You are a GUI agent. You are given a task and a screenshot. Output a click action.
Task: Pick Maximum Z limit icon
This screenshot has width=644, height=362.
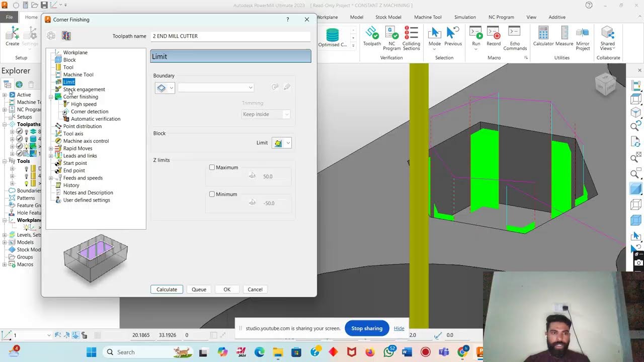pyautogui.click(x=252, y=176)
